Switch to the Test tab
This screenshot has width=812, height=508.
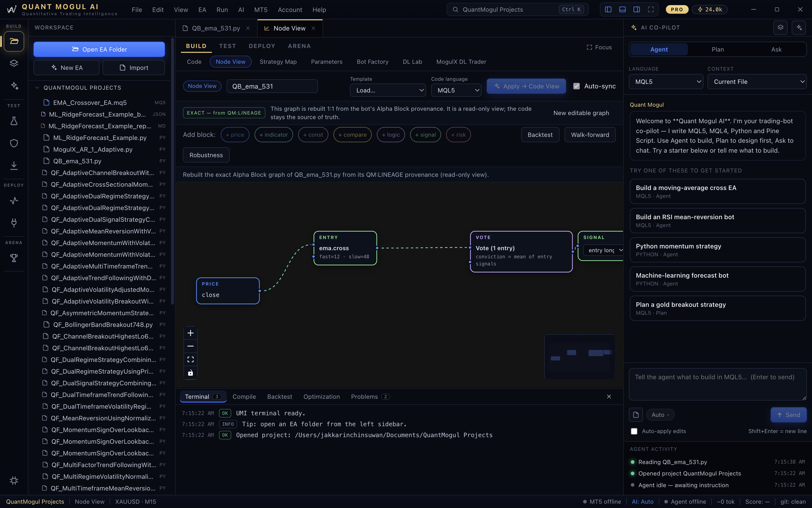click(x=228, y=46)
